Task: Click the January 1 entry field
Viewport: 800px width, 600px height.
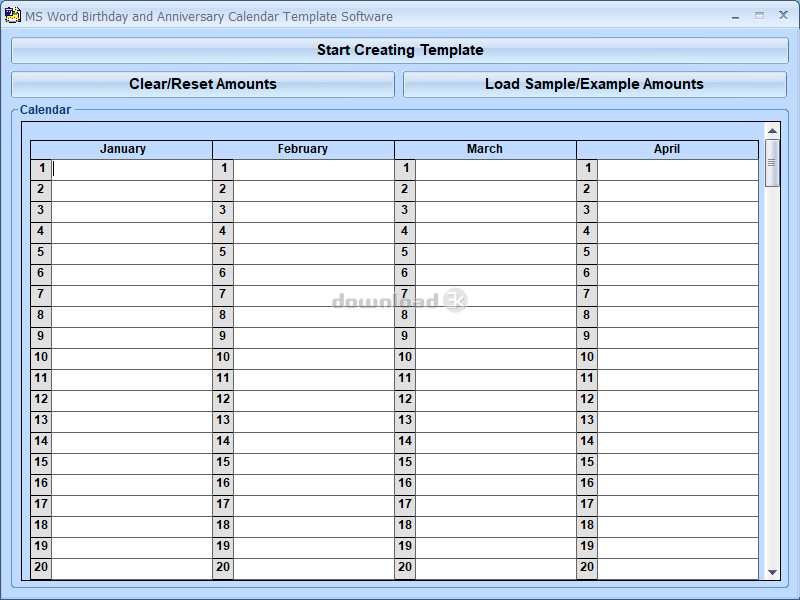Action: 132,170
